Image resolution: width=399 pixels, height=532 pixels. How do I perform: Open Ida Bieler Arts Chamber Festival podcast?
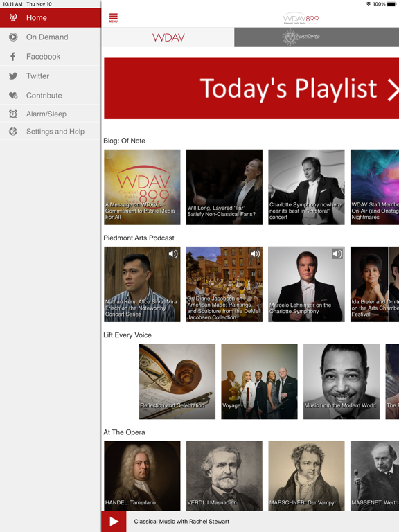point(375,284)
